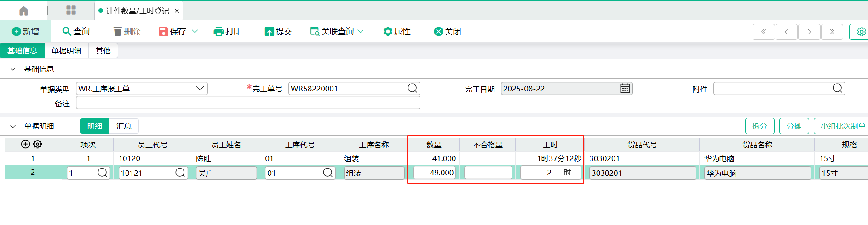This screenshot has height=225, width=868.
Task: Open the 属性 properties gear
Action: click(397, 31)
